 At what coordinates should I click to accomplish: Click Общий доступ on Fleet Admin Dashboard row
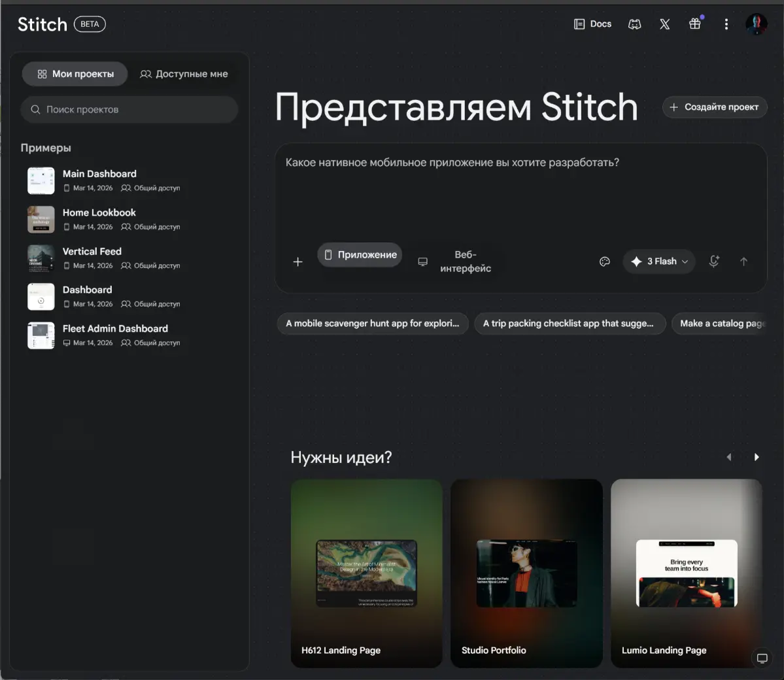click(150, 343)
